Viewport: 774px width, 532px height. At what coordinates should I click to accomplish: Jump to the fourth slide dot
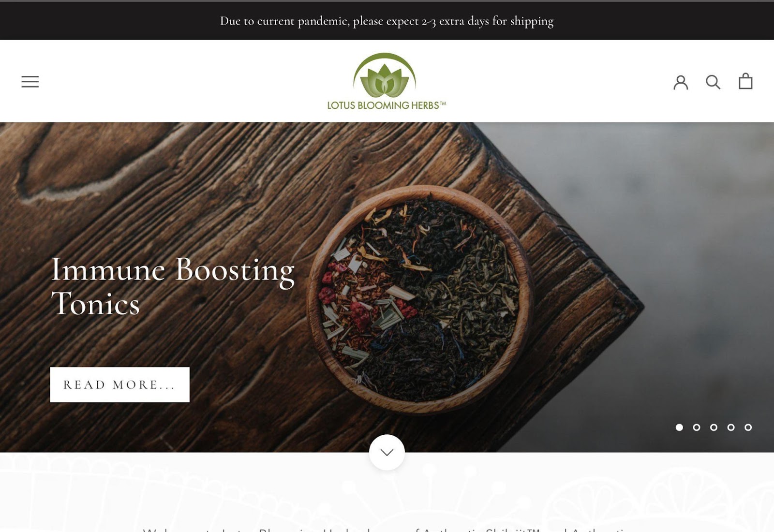(731, 427)
